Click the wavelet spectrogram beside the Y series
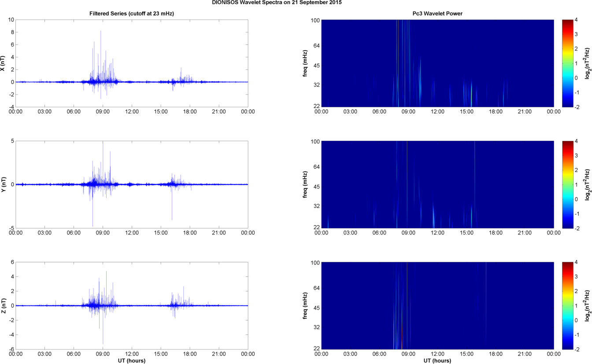The width and height of the screenshot is (592, 364). pyautogui.click(x=437, y=184)
